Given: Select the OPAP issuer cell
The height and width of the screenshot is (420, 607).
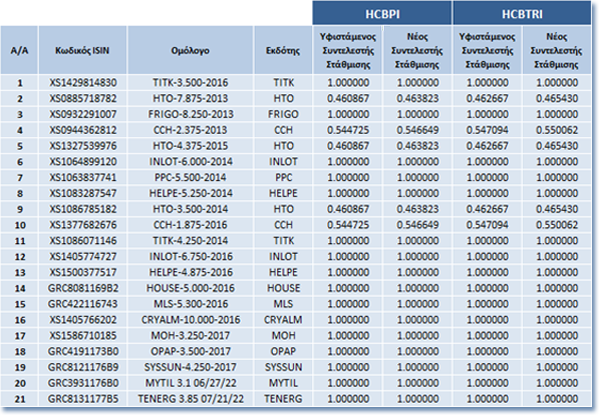Looking at the screenshot, I should pos(282,351).
